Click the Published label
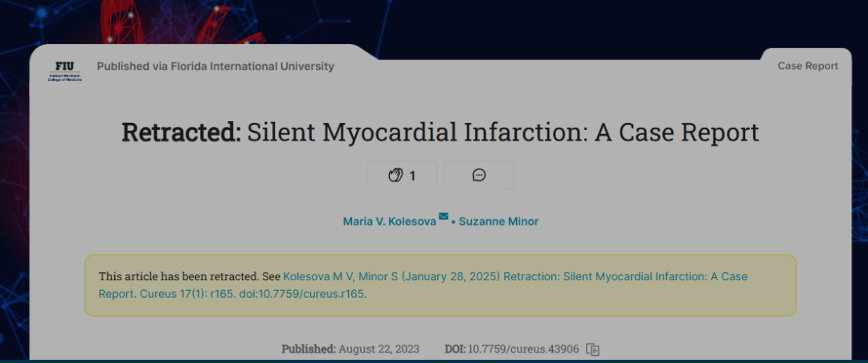This screenshot has width=868, height=363. tap(309, 349)
